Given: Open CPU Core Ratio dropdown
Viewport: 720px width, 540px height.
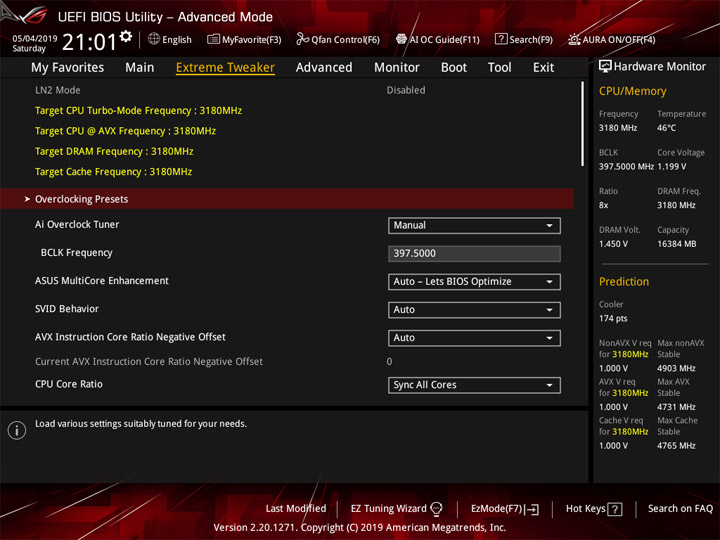Looking at the screenshot, I should 474,385.
